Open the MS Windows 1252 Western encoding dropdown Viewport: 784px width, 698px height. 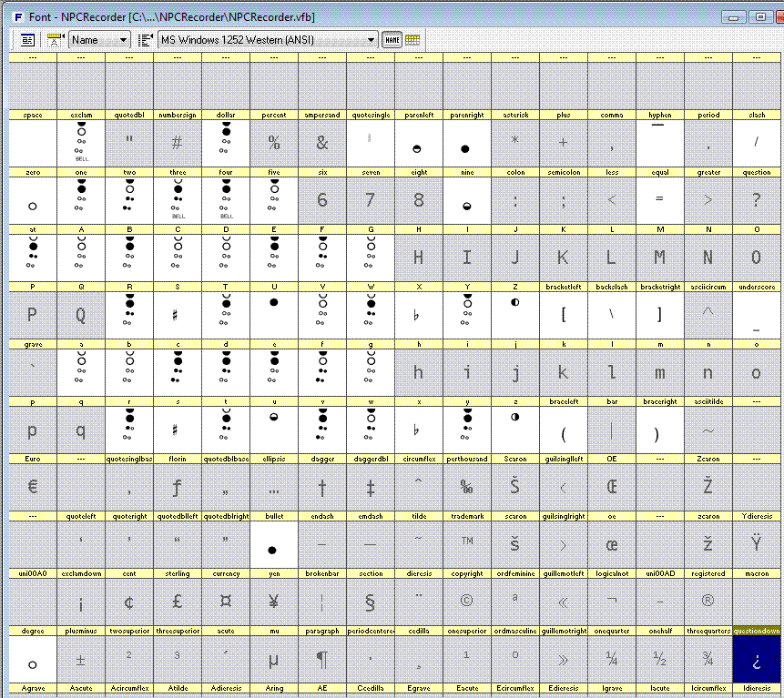(x=267, y=40)
